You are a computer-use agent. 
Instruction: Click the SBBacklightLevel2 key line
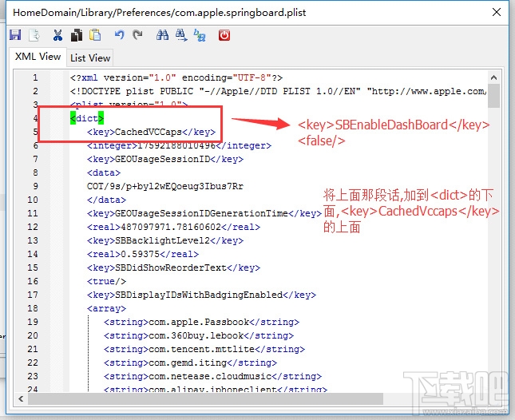[165, 240]
